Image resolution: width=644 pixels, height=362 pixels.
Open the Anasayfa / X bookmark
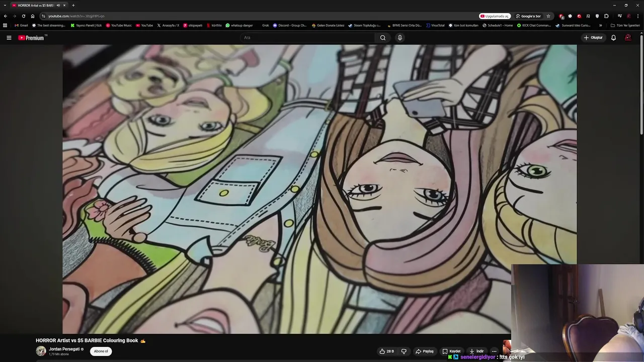tap(168, 25)
